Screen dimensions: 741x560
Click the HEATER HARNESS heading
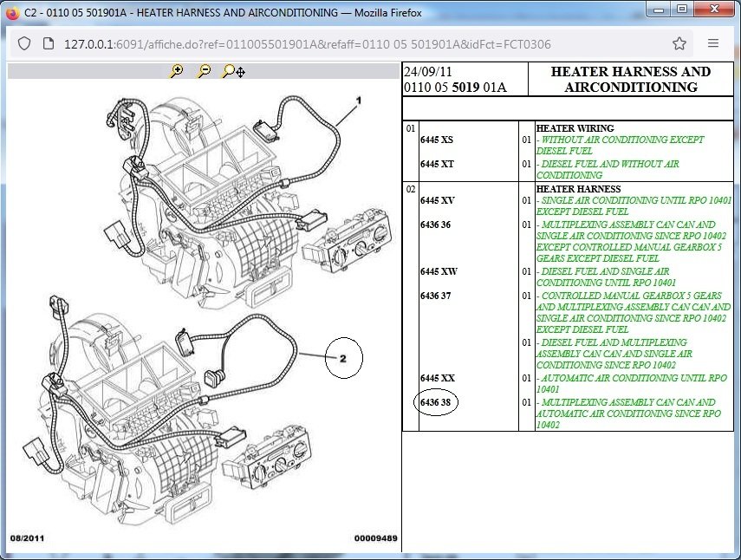coord(578,189)
